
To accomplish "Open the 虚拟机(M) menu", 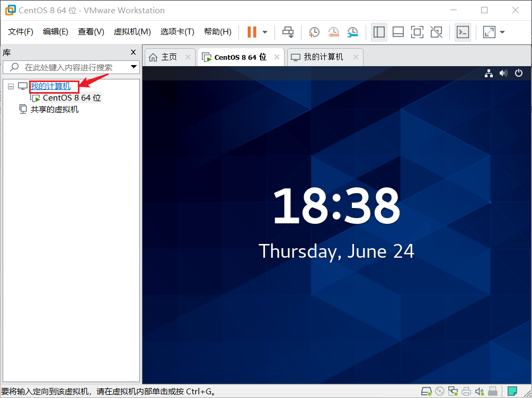I will [132, 31].
